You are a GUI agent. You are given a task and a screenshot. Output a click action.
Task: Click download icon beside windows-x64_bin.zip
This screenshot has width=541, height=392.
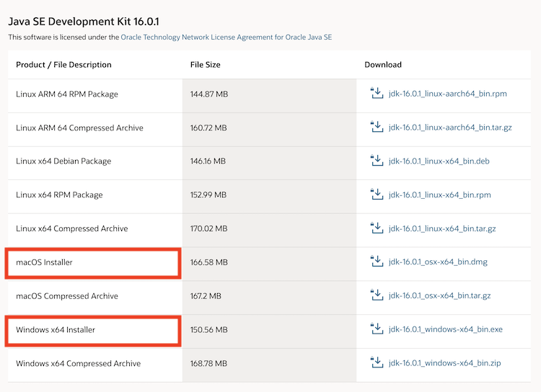(377, 362)
